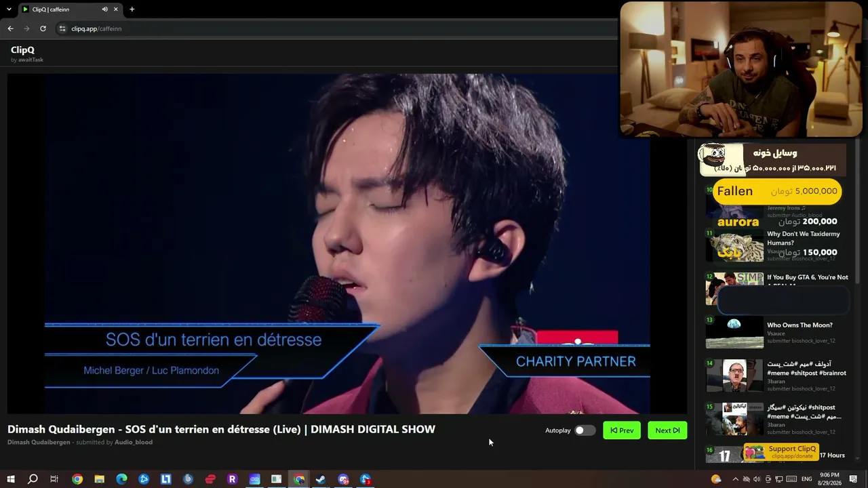This screenshot has height=488, width=868.
Task: Go to the previous clip with Prev
Action: pyautogui.click(x=622, y=430)
